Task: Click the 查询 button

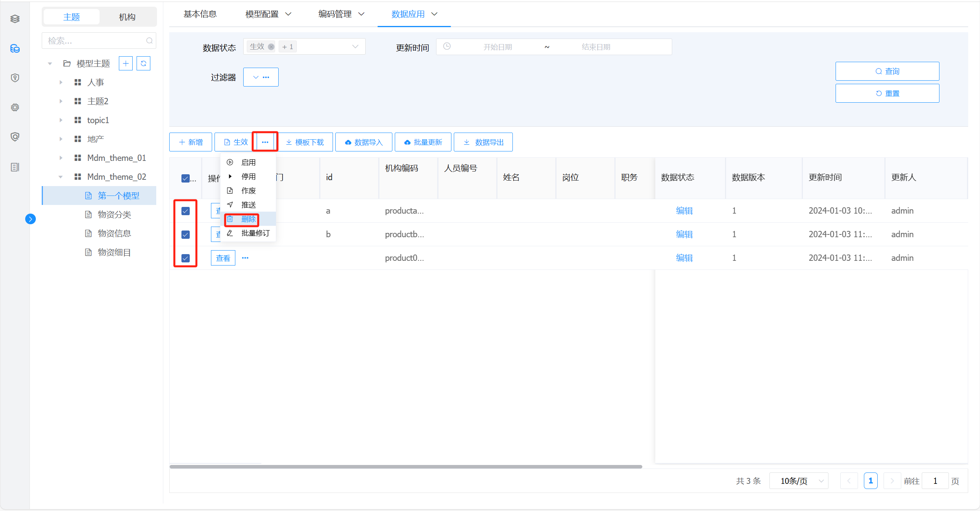Action: pos(887,71)
